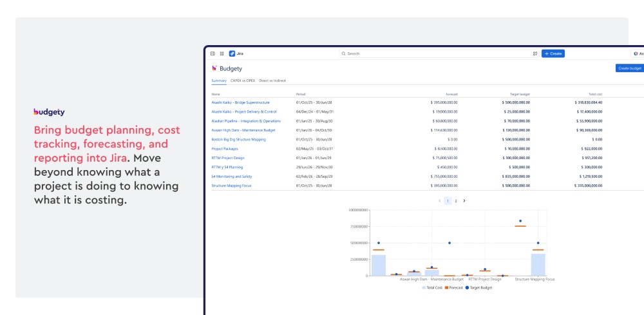The image size is (644, 315).
Task: Toggle Forecast legend swatch
Action: pyautogui.click(x=446, y=288)
